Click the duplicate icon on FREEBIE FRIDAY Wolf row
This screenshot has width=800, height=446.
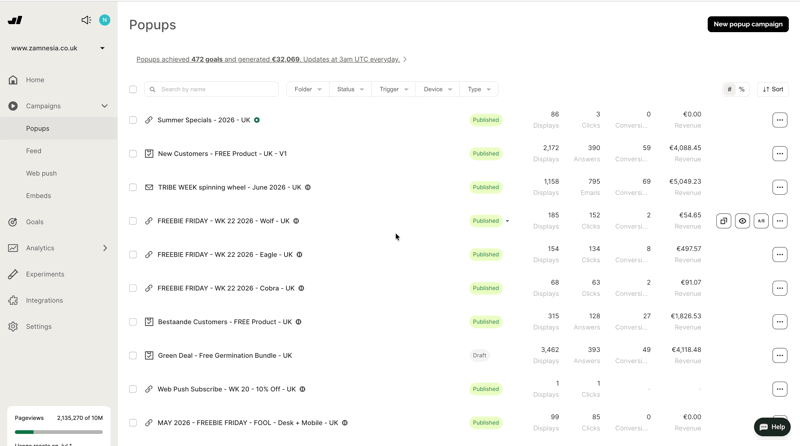click(723, 221)
